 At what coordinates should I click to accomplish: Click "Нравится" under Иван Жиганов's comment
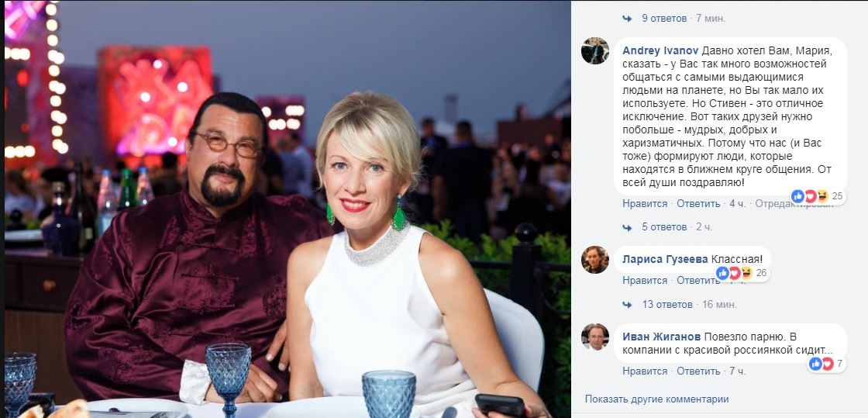(644, 371)
